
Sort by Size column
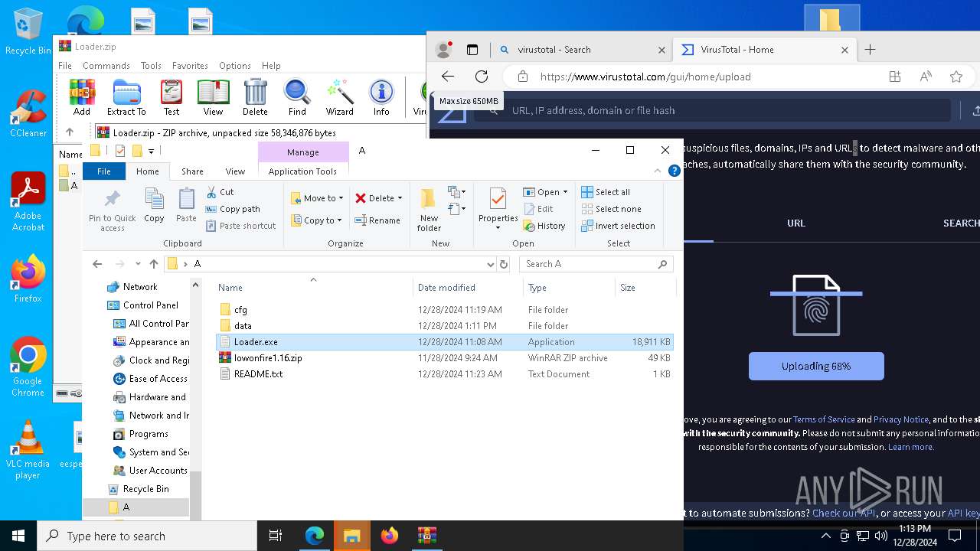(645, 288)
